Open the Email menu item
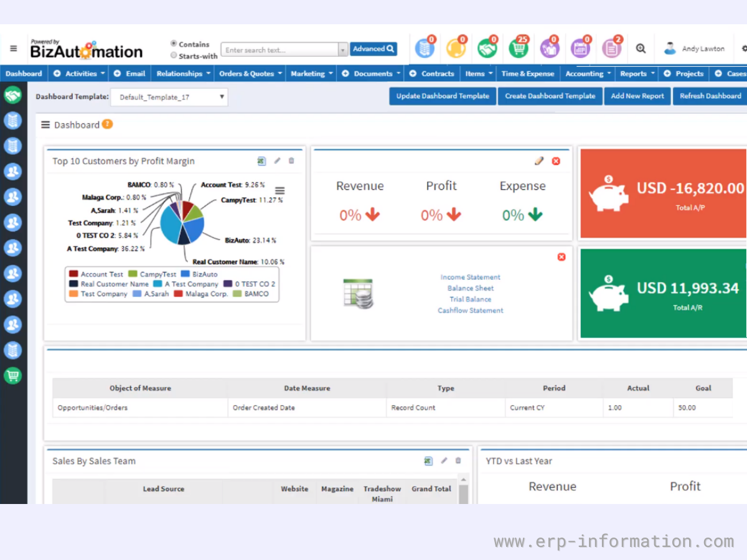 click(129, 73)
